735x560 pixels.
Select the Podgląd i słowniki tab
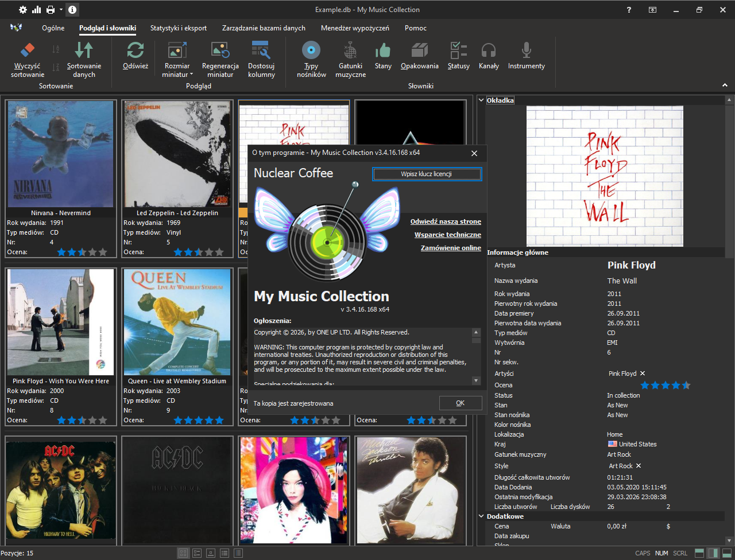(108, 28)
